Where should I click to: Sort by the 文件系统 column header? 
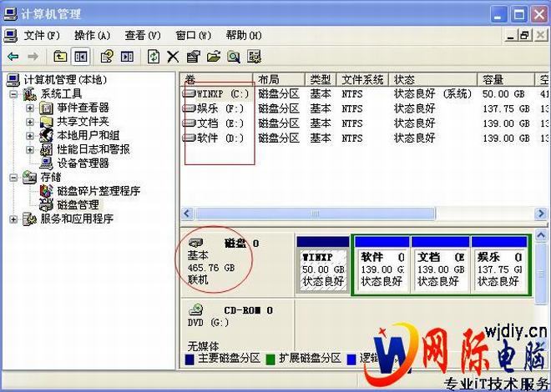pyautogui.click(x=362, y=79)
